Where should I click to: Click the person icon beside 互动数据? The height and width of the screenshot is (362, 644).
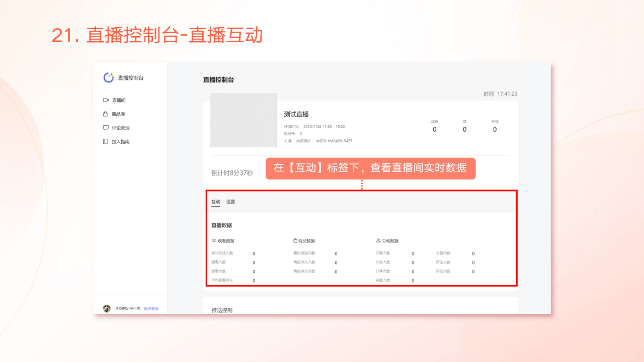point(378,241)
